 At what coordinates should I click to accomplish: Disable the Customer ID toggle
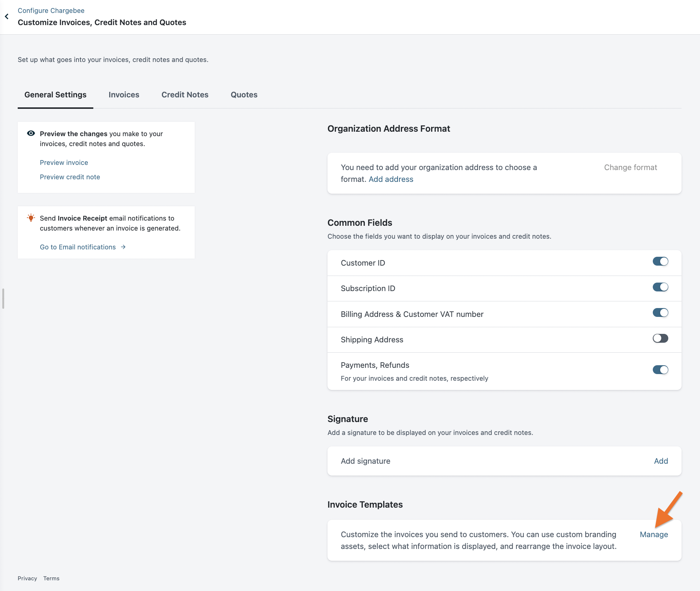pos(660,262)
